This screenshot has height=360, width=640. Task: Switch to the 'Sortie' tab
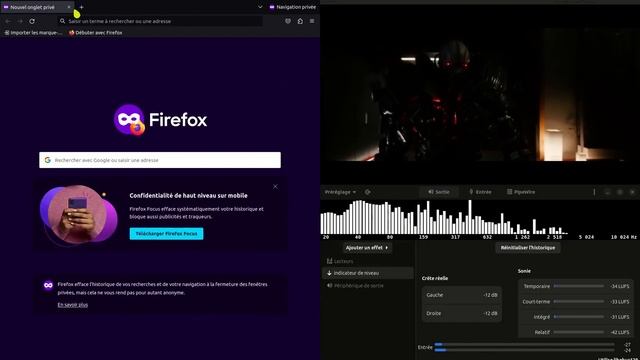439,192
